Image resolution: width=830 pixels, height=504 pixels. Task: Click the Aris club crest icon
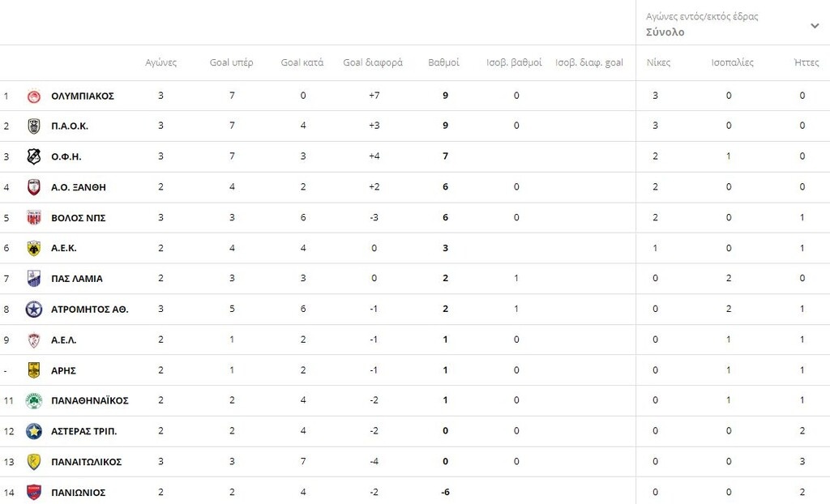34,370
